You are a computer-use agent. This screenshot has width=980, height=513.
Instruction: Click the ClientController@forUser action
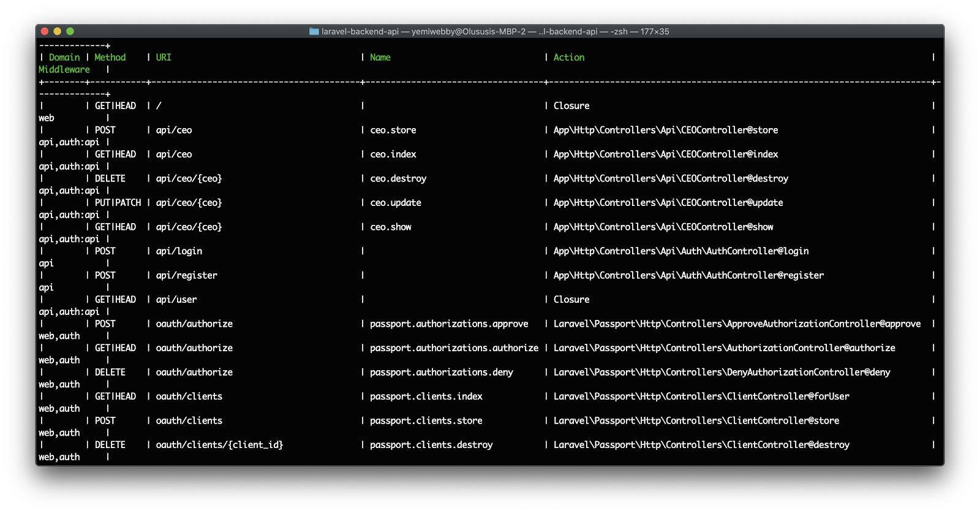coord(701,396)
